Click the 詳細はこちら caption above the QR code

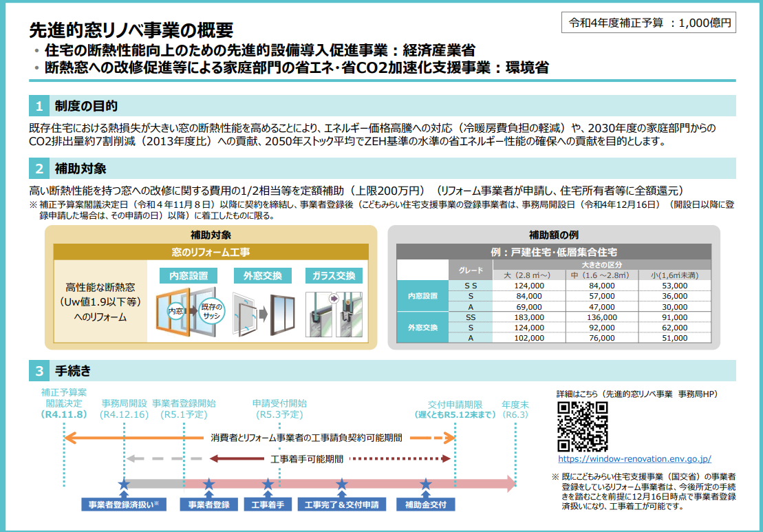(637, 394)
